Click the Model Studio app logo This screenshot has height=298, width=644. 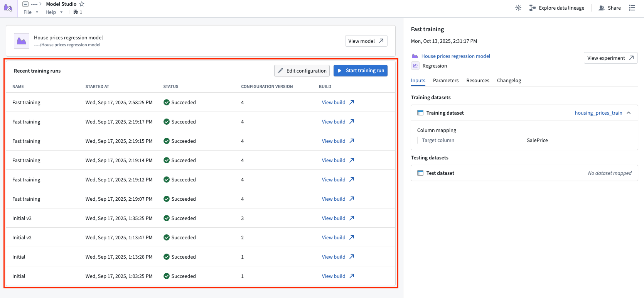pos(8,8)
